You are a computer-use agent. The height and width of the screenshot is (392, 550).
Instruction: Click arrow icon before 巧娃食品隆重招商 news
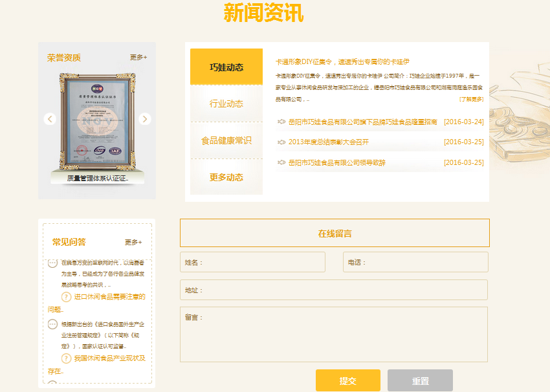[x=281, y=122]
